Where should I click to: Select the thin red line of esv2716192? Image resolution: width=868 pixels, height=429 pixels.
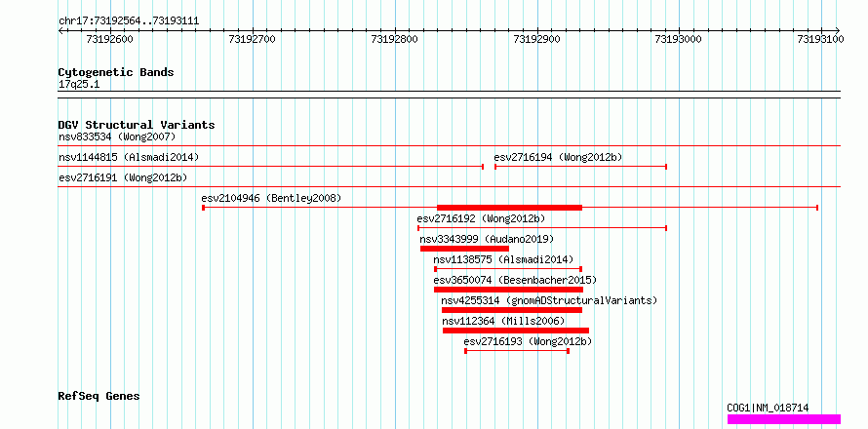point(542,228)
